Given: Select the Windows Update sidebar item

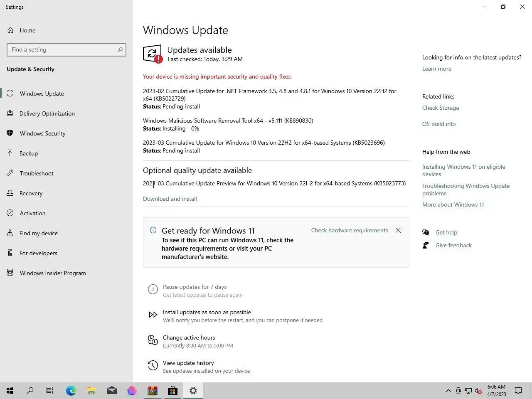Looking at the screenshot, I should click(66, 94).
